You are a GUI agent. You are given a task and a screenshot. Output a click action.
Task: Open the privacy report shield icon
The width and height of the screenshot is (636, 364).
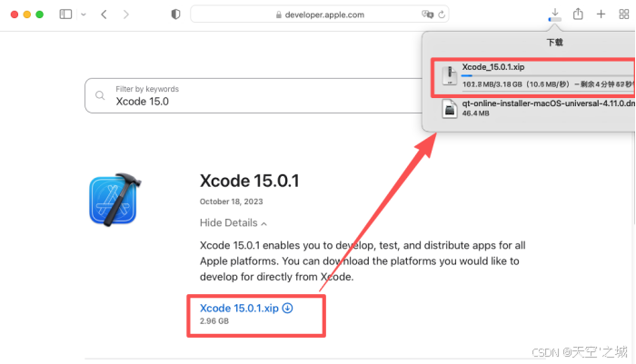click(175, 15)
